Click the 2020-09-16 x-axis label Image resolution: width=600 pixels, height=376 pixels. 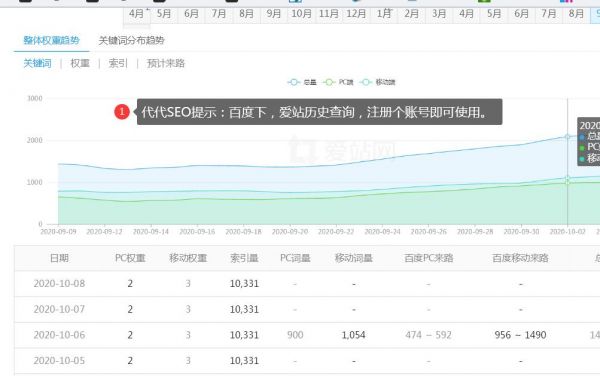197,231
